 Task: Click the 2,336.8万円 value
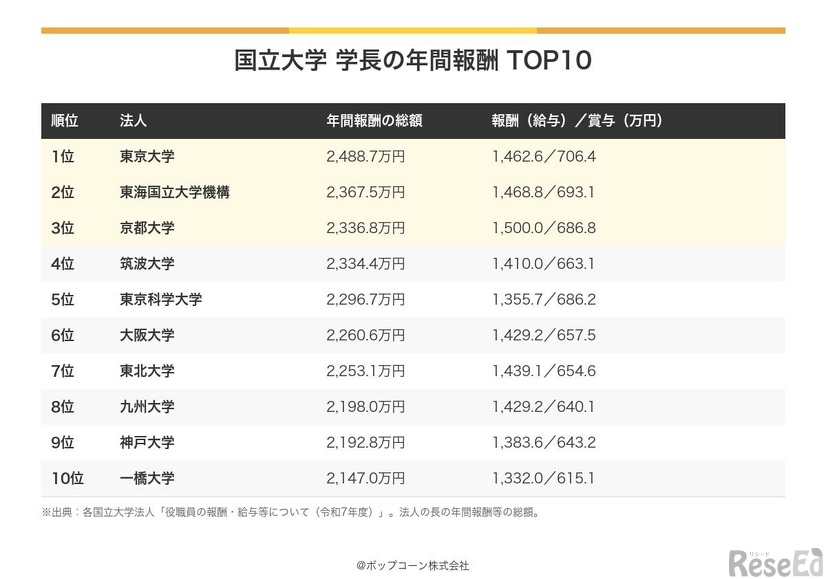366,228
